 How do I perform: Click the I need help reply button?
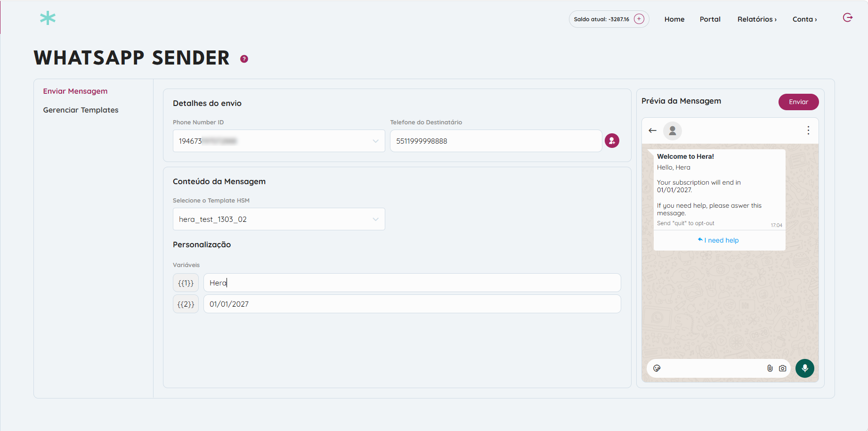(719, 240)
